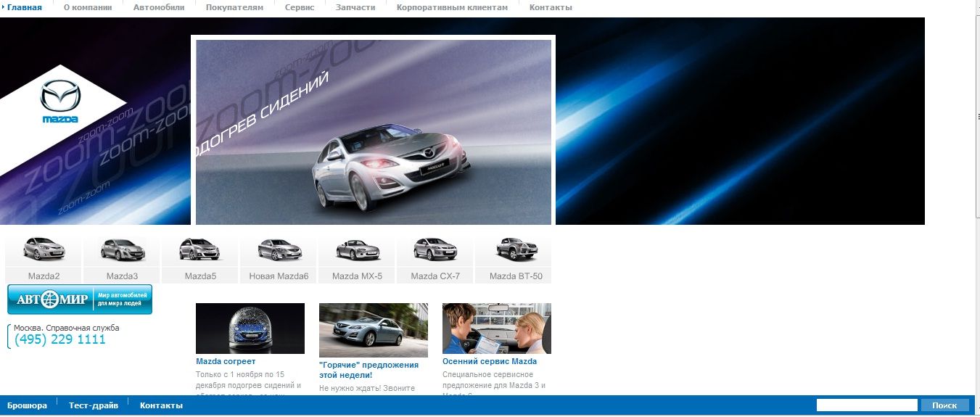Open the Mazda согреет news headline
The image size is (980, 417).
(226, 361)
